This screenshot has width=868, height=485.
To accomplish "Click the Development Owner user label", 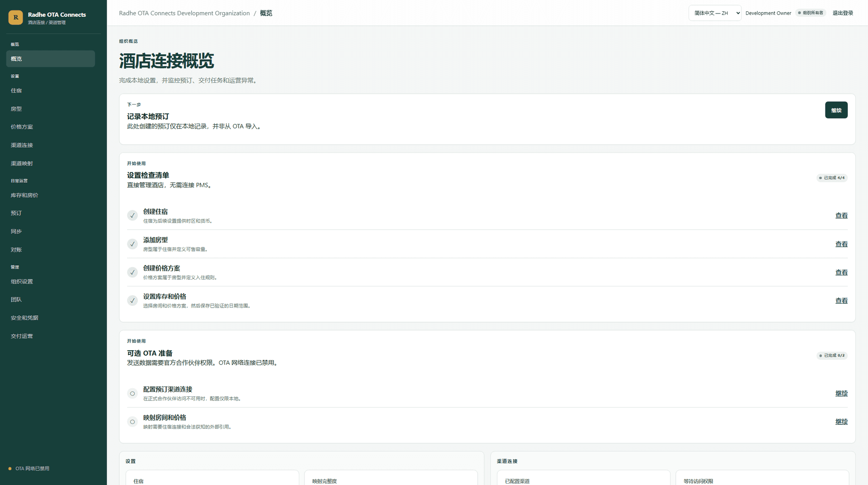I will click(x=768, y=13).
